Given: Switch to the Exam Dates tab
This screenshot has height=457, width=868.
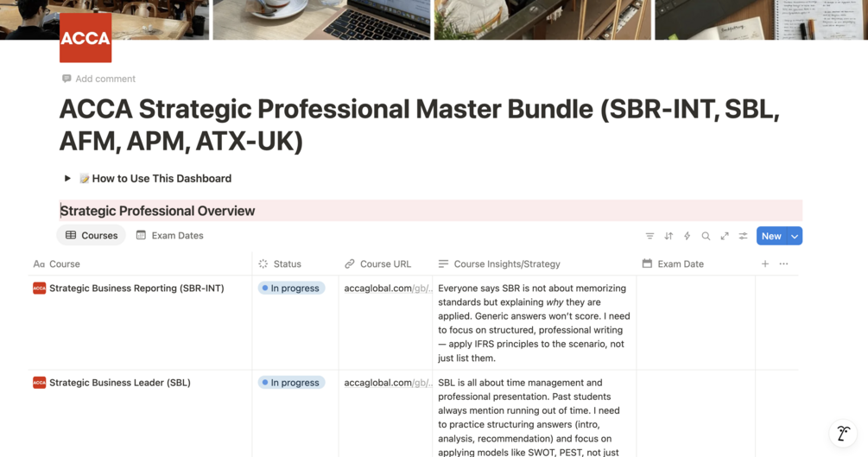Looking at the screenshot, I should [x=170, y=236].
